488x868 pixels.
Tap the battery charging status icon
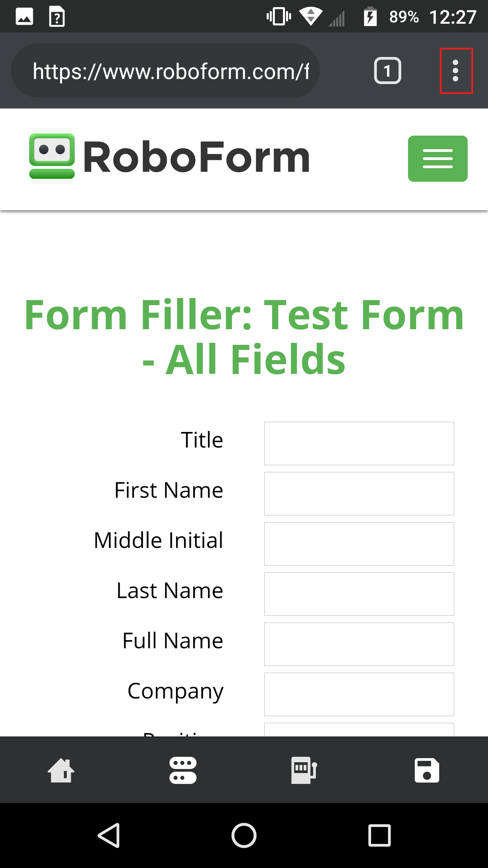pos(370,16)
